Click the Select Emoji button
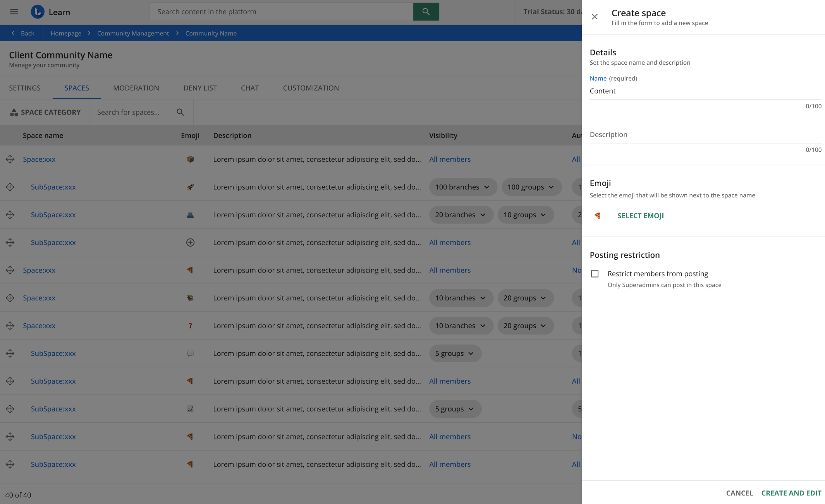The width and height of the screenshot is (825, 504). click(640, 216)
